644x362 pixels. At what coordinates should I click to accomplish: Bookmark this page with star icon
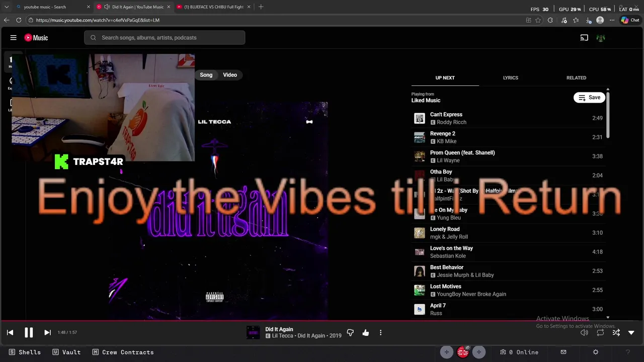pos(538,20)
